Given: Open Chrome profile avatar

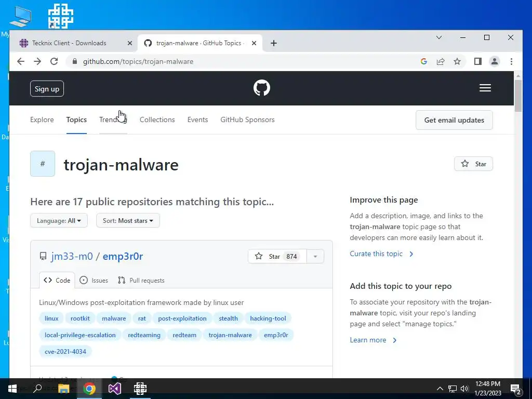Looking at the screenshot, I should (495, 61).
